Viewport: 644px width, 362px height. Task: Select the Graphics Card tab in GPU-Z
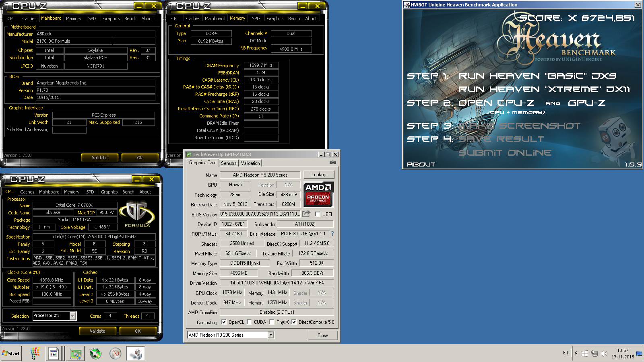click(202, 162)
